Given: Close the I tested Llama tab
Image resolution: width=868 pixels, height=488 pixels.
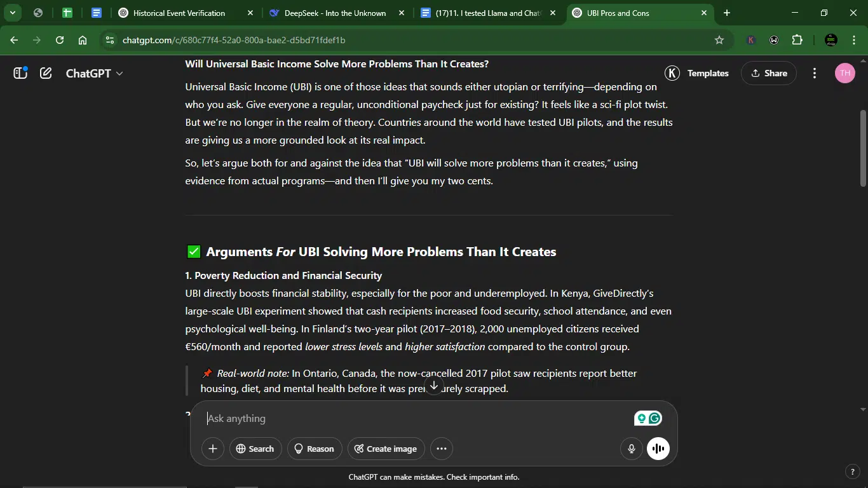Looking at the screenshot, I should 553,13.
